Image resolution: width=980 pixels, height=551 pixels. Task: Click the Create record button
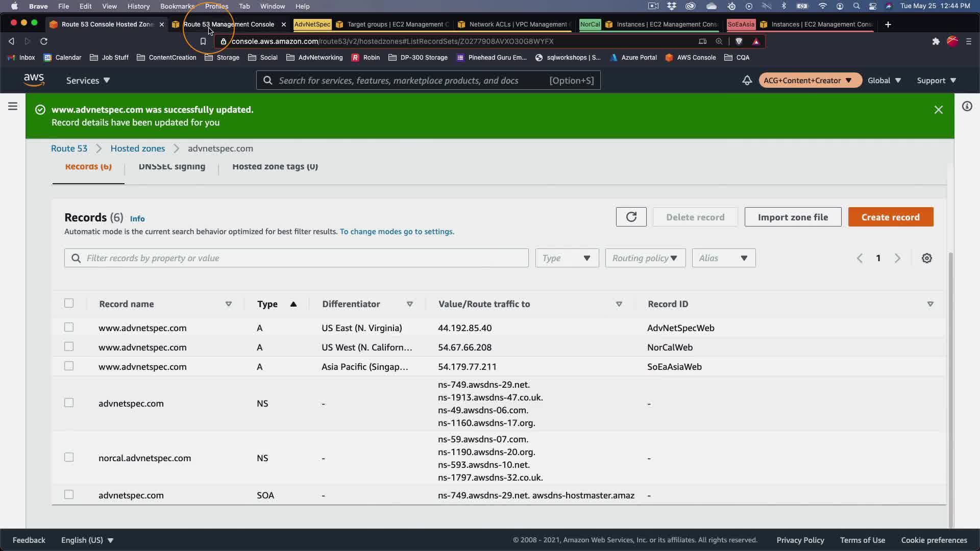click(x=890, y=217)
